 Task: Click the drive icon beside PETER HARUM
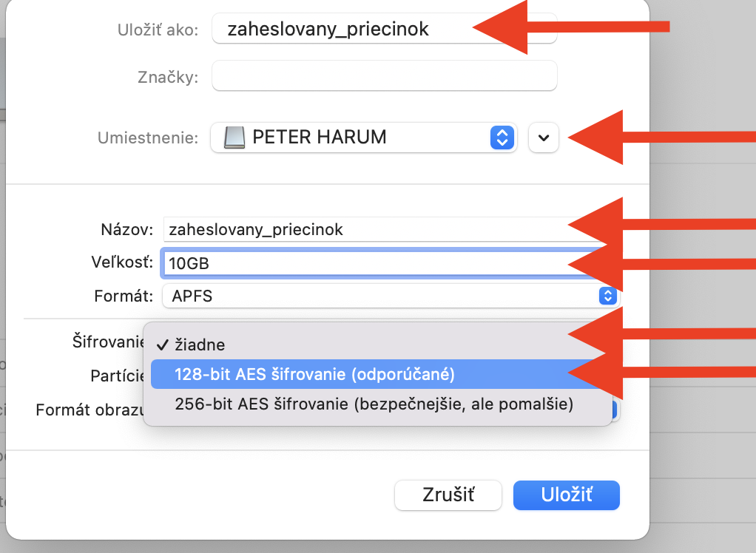pyautogui.click(x=234, y=138)
